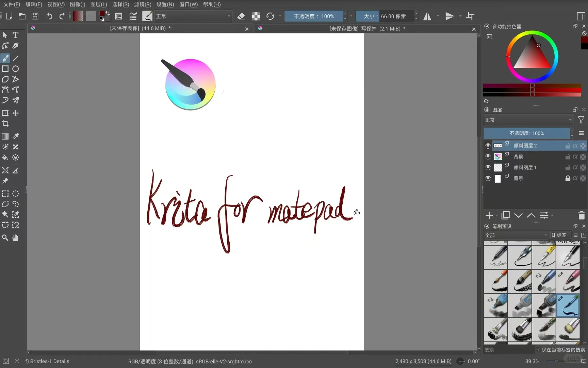Select the Crop tool
This screenshot has height=368, width=588.
tap(5, 124)
